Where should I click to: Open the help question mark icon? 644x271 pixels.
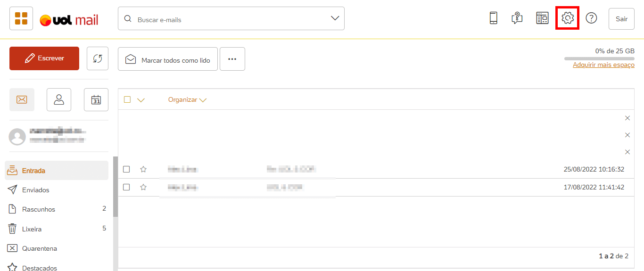click(591, 18)
